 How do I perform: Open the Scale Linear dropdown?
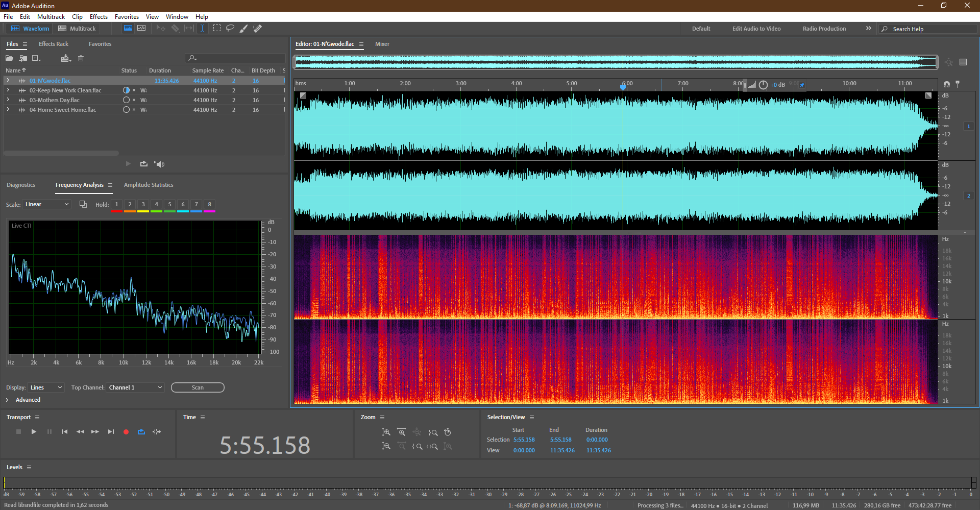tap(47, 204)
